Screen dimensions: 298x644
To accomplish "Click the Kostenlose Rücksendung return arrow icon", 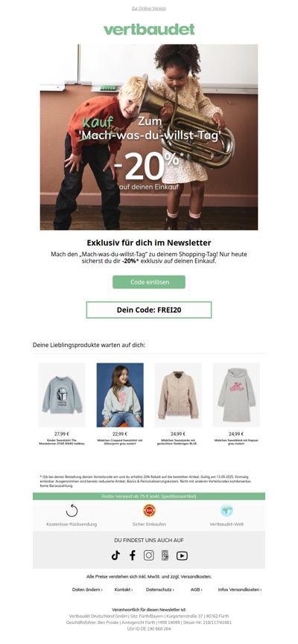I will pos(72,511).
